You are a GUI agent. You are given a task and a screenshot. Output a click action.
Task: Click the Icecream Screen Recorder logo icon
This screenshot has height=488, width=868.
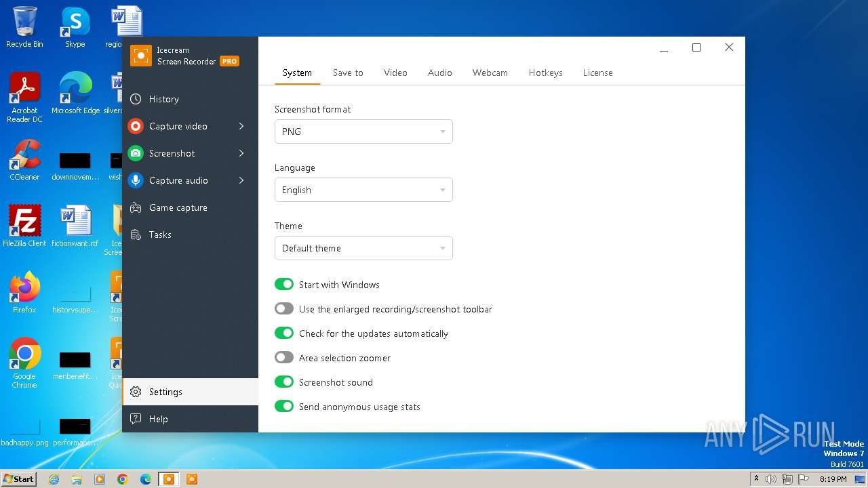click(x=141, y=56)
